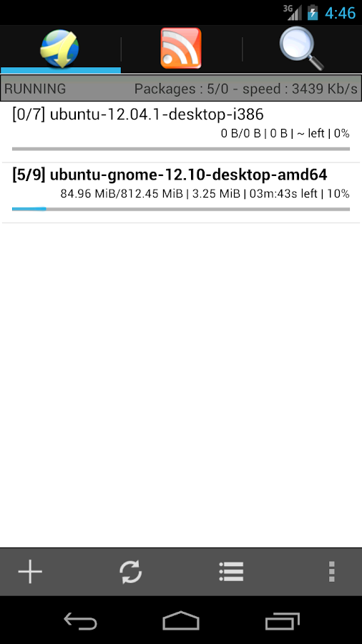The height and width of the screenshot is (644, 362).
Task: Tap the plus icon to add a download
Action: pyautogui.click(x=30, y=571)
